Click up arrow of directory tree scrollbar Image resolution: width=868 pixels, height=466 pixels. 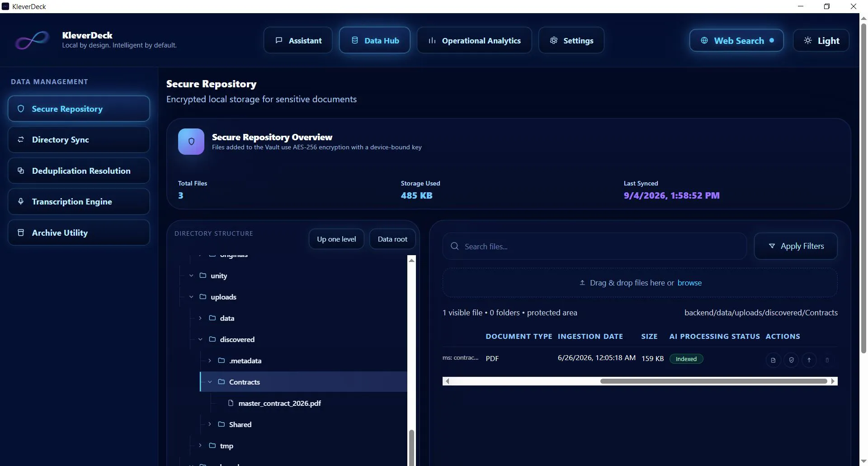(411, 260)
